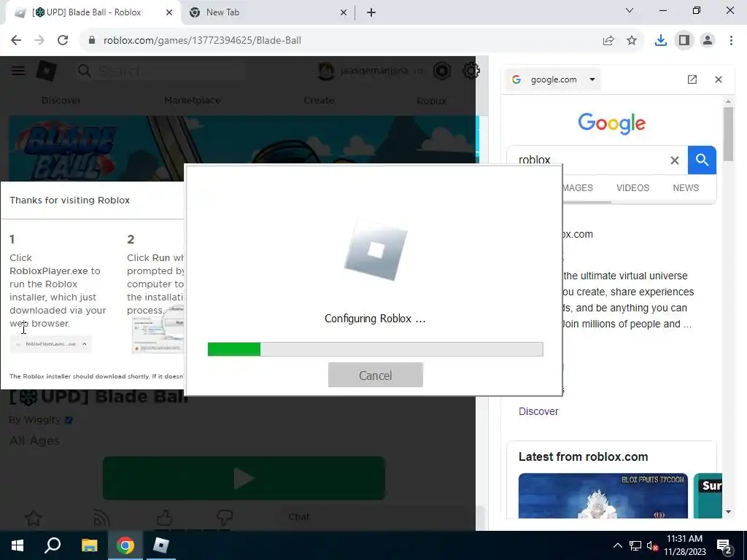The image size is (747, 560).
Task: Click Roblox installer taskbar icon
Action: click(x=161, y=545)
